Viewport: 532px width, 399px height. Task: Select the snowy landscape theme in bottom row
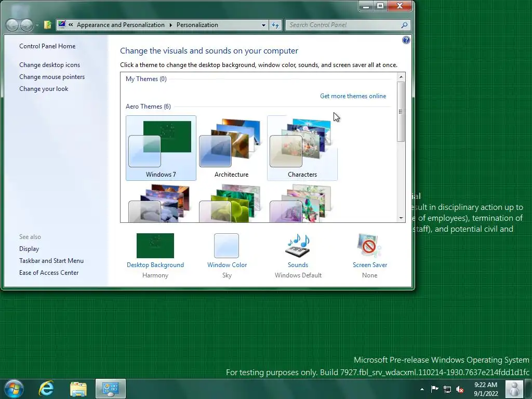coord(161,203)
